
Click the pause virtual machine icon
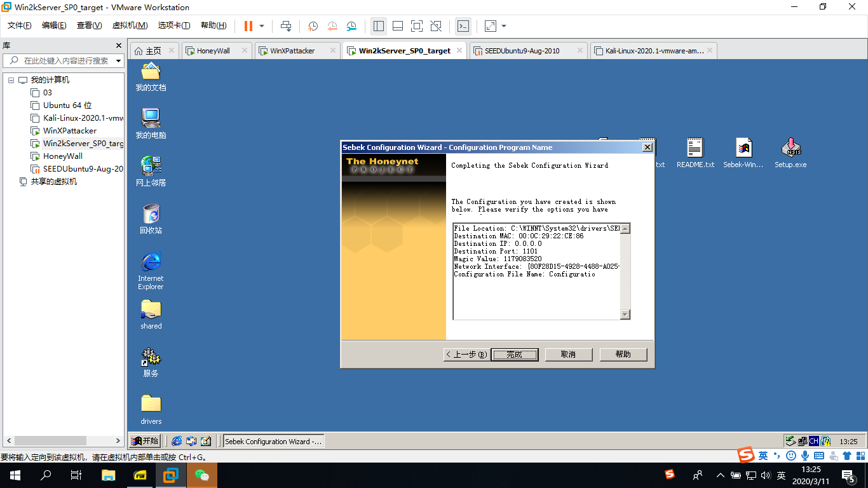248,26
